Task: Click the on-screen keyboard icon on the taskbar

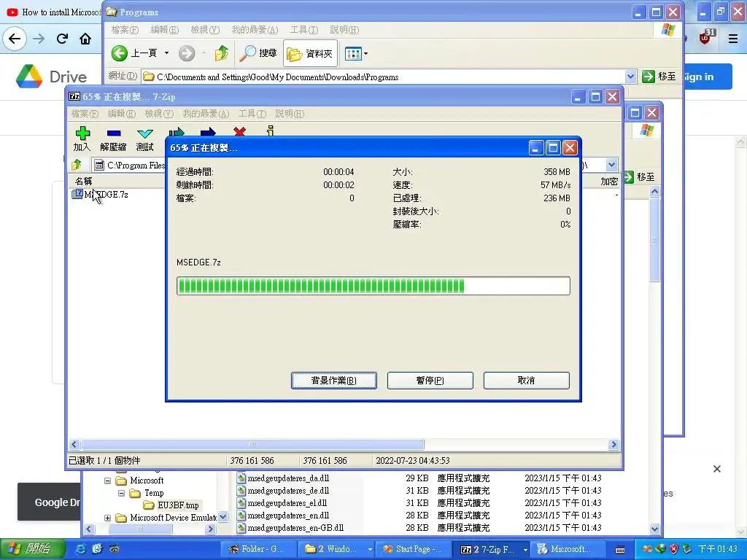Action: [x=620, y=550]
